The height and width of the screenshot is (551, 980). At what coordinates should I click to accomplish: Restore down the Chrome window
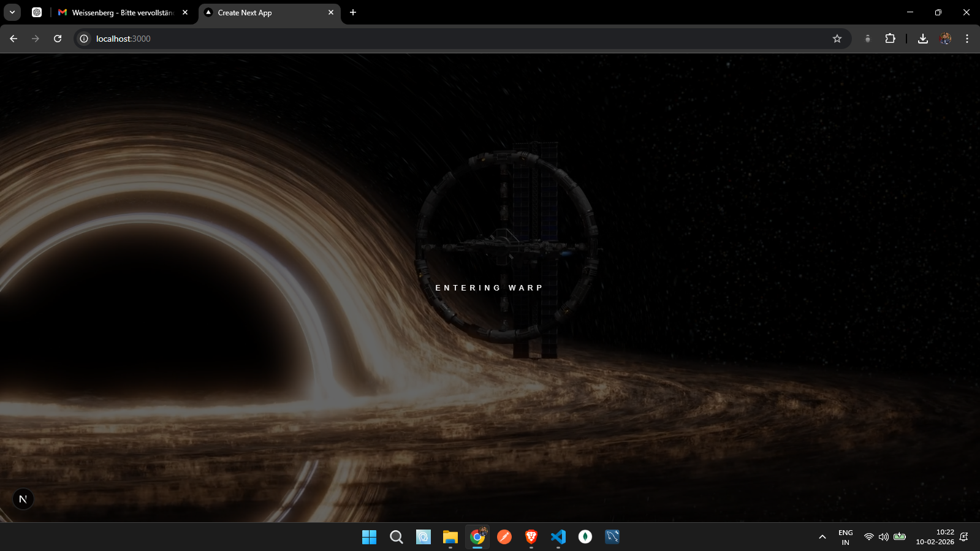938,12
